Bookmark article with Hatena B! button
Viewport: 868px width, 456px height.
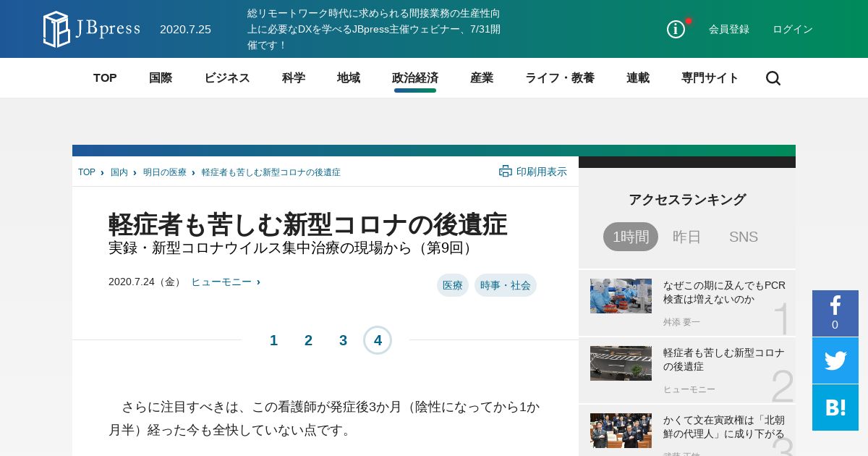pyautogui.click(x=835, y=408)
